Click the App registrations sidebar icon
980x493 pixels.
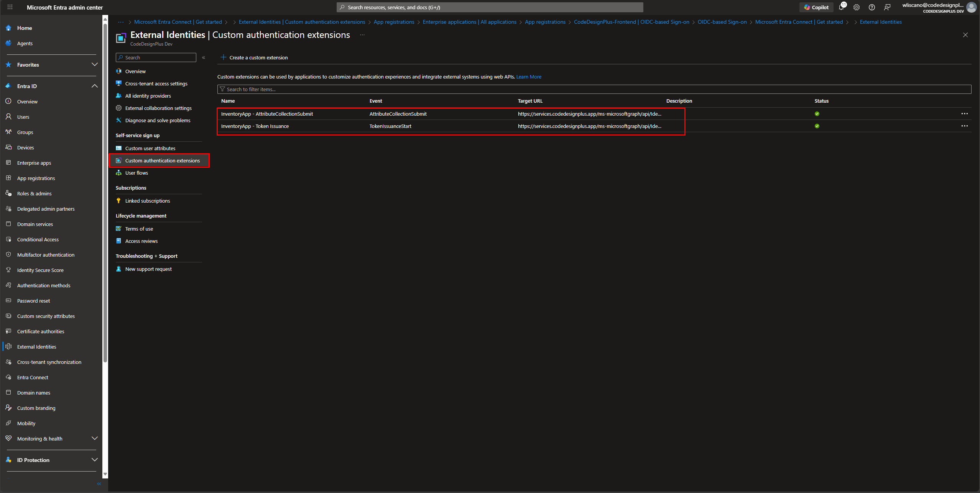pyautogui.click(x=8, y=178)
